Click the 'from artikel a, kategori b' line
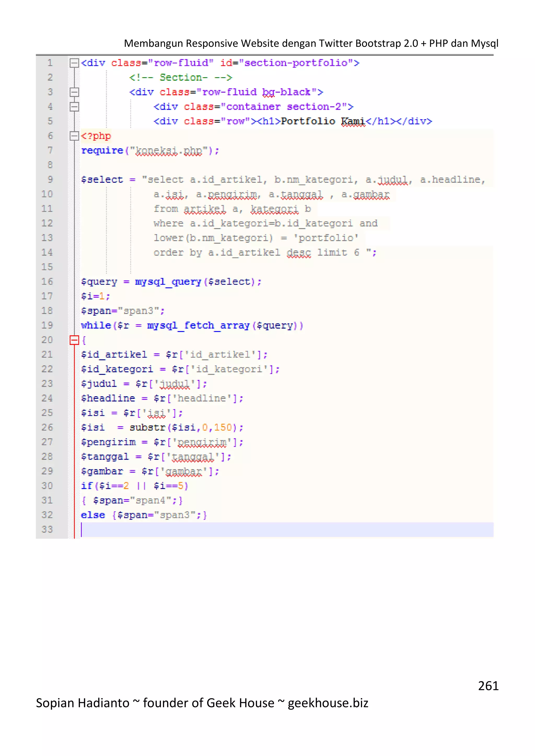Viewport: 535px width, 756px height. (x=232, y=209)
